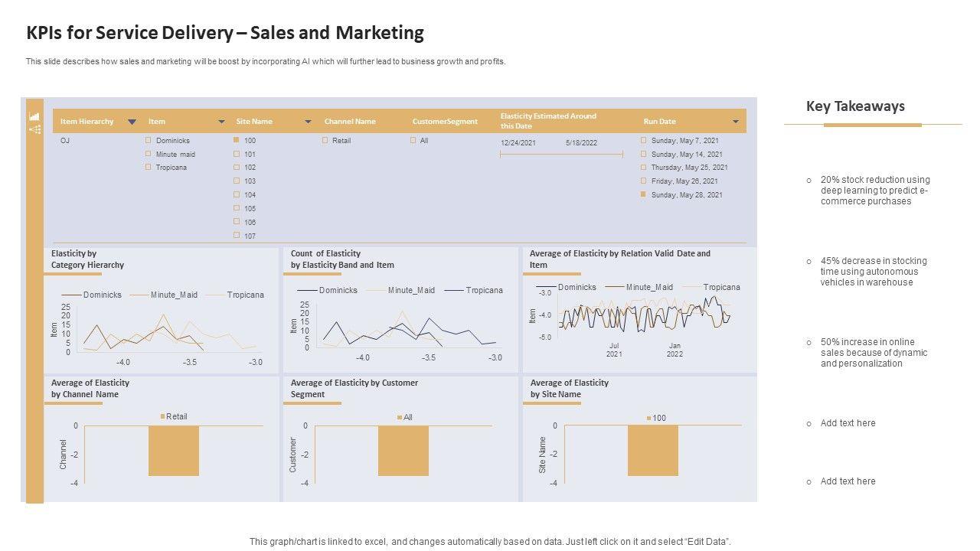Screen dimensions: 980x551
Task: Select the site 105 checkbox
Action: coord(237,208)
